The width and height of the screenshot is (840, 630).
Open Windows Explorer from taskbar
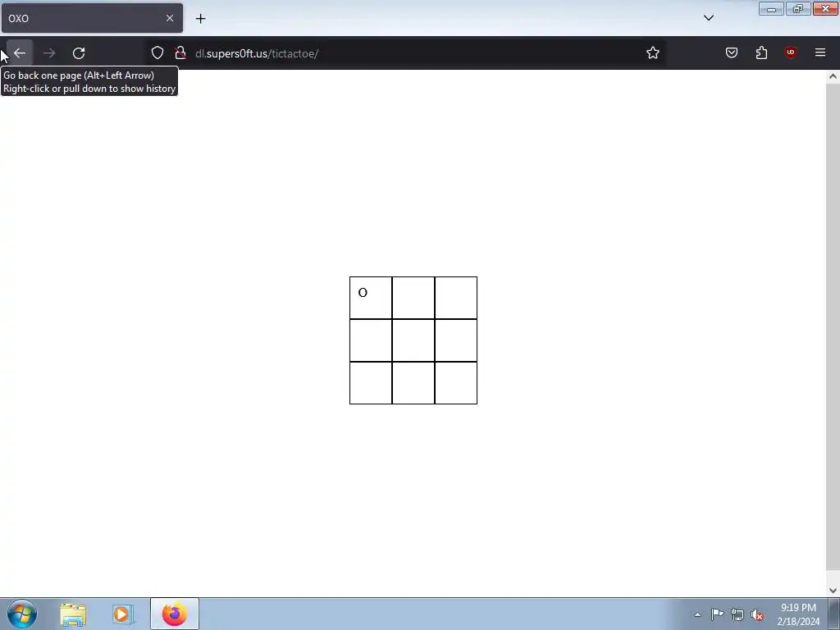pyautogui.click(x=73, y=614)
